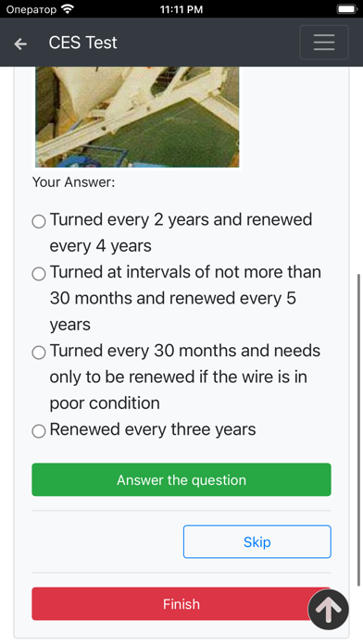Select "Renewed every three years" radio option
The width and height of the screenshot is (363, 644).
point(39,431)
